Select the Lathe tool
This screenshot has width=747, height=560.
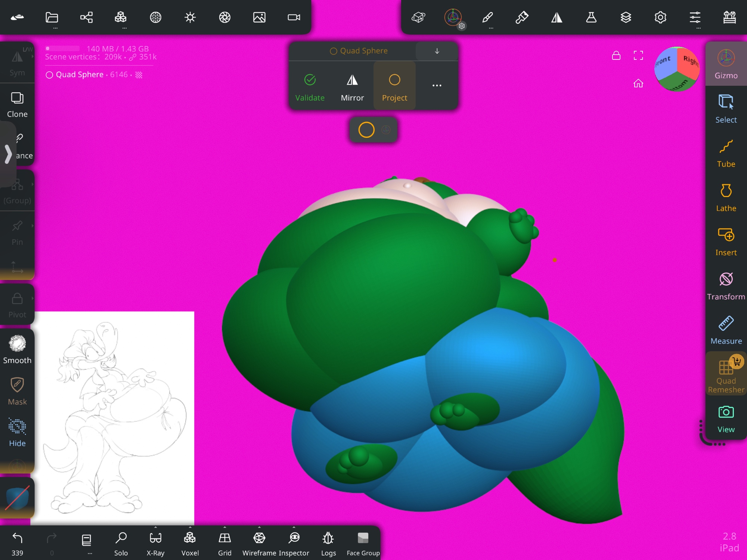[725, 197]
